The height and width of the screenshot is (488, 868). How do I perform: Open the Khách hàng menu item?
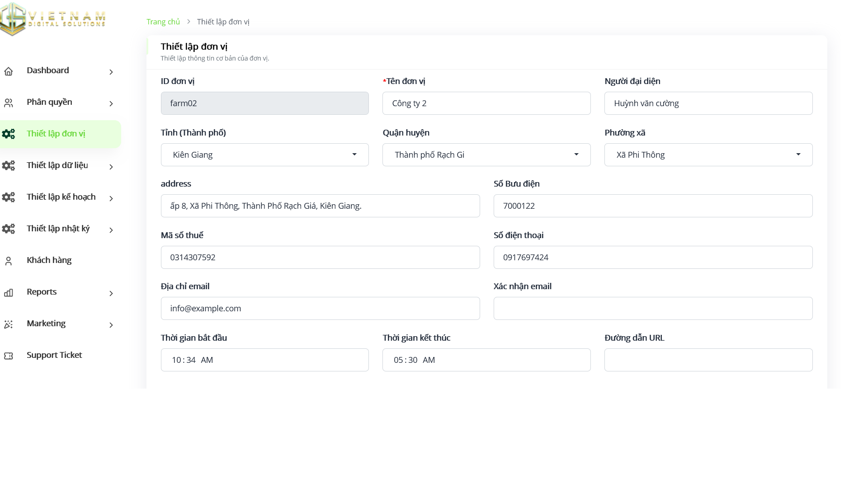(x=49, y=260)
